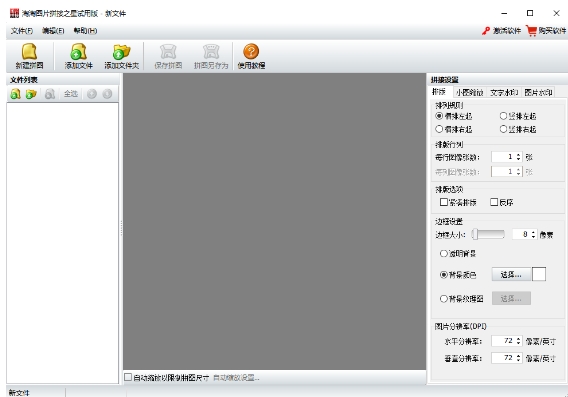Open the 使用教程 tutorial help icon
Viewport: 568px width, 397px height.
point(251,51)
